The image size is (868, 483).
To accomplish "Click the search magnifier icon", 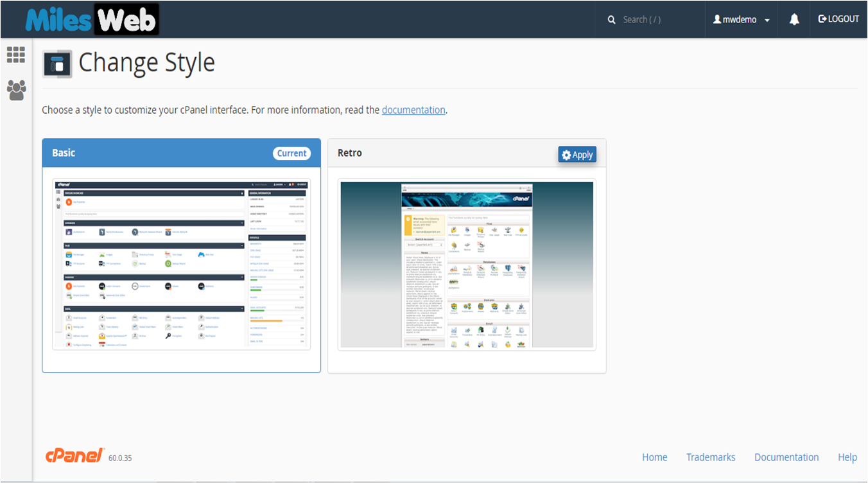I will click(x=612, y=20).
